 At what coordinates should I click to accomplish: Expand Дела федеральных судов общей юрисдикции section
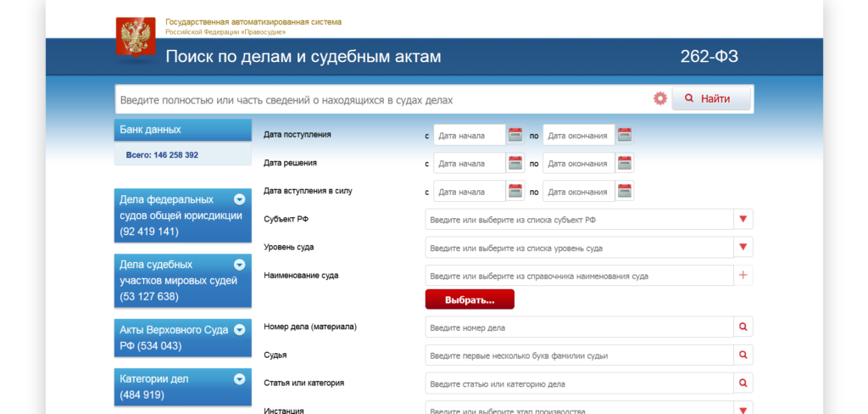[x=239, y=199]
